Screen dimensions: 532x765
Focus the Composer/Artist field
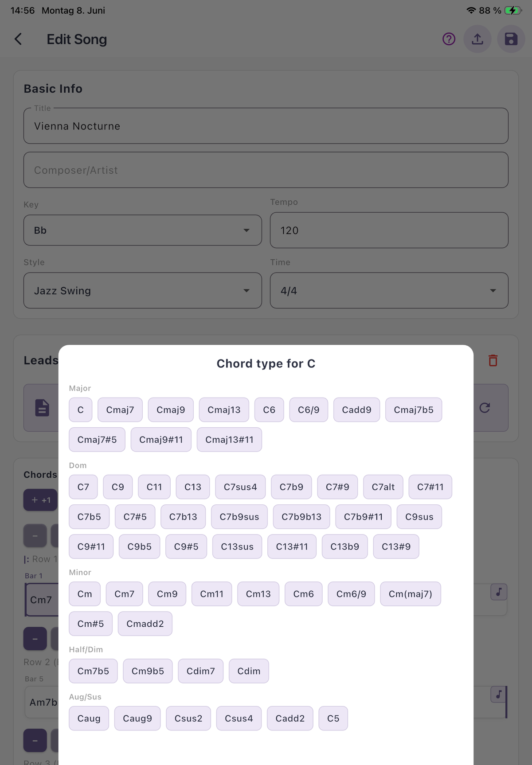266,170
